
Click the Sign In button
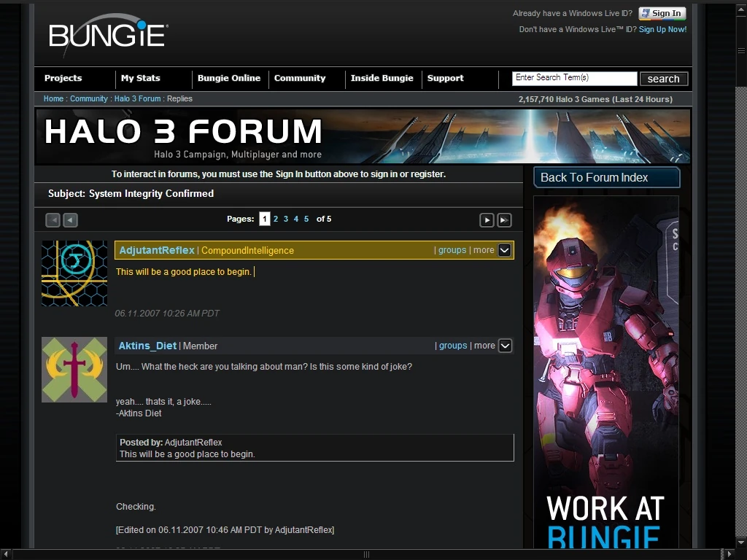coord(662,13)
